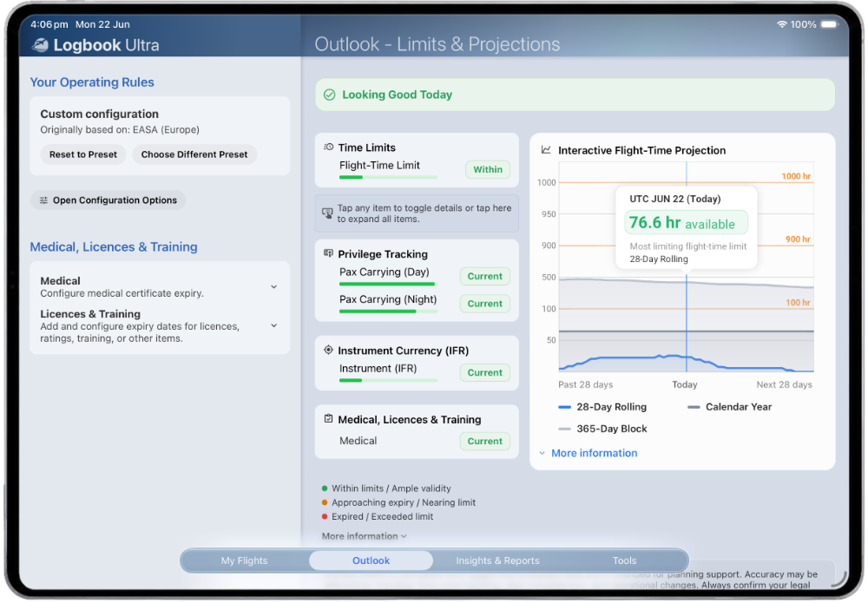
Task: Click 'Expired / Exceeded limit' legend entry
Action: click(378, 517)
